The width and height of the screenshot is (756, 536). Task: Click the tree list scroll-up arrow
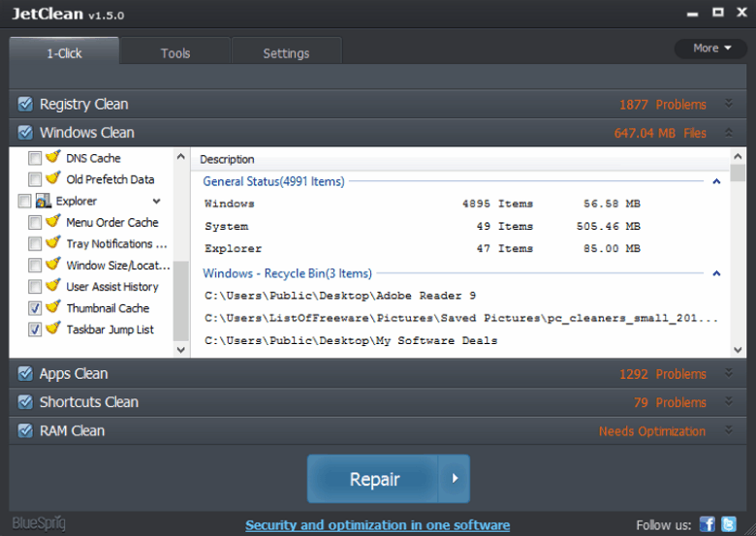pos(181,156)
